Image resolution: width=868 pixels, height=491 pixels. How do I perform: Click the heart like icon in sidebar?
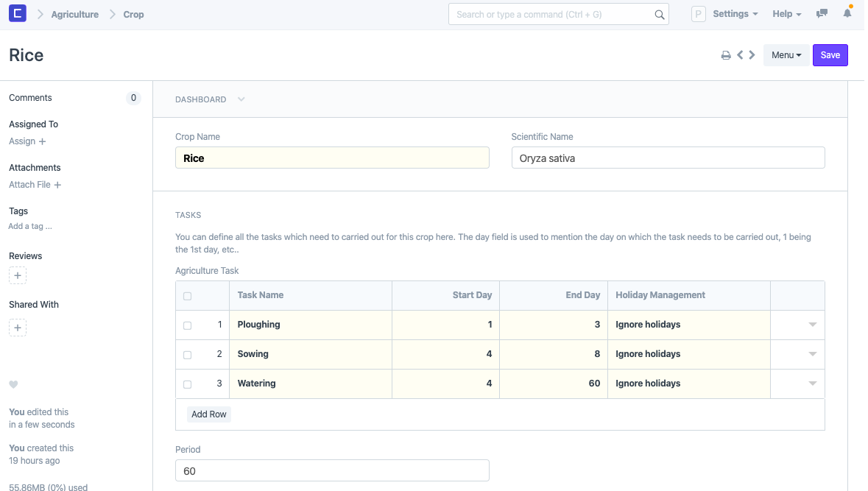coord(13,385)
